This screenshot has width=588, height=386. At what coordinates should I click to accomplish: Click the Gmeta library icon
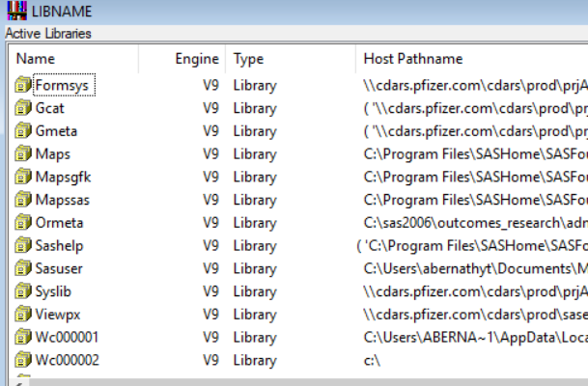coord(23,131)
